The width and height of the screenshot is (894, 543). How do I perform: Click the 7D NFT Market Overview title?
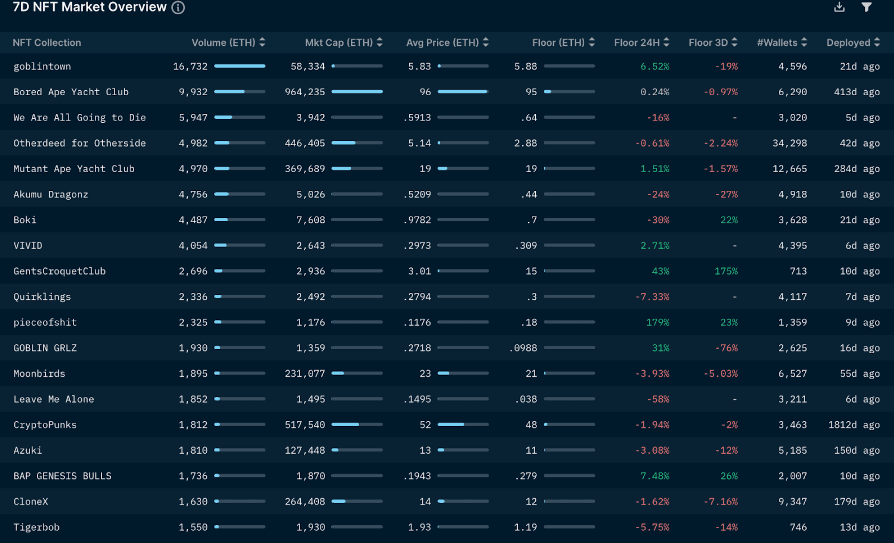click(90, 7)
